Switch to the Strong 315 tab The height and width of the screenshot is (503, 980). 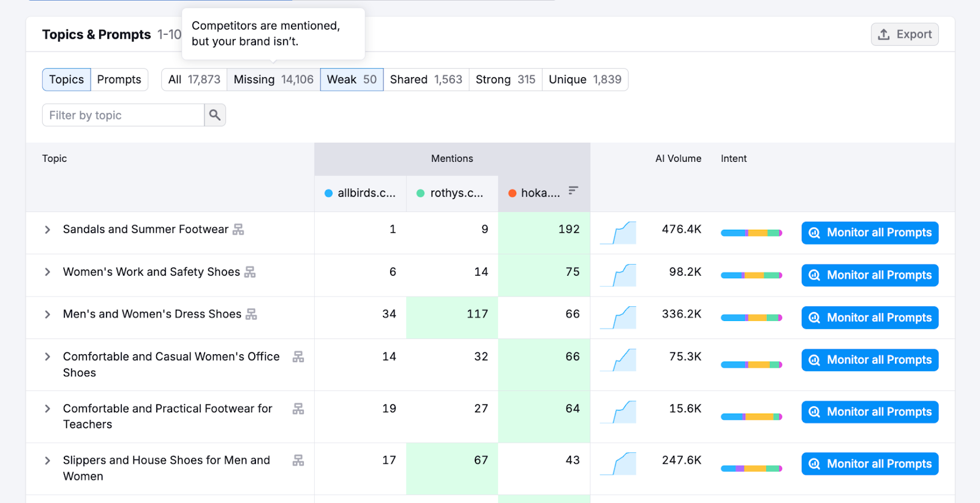coord(505,80)
